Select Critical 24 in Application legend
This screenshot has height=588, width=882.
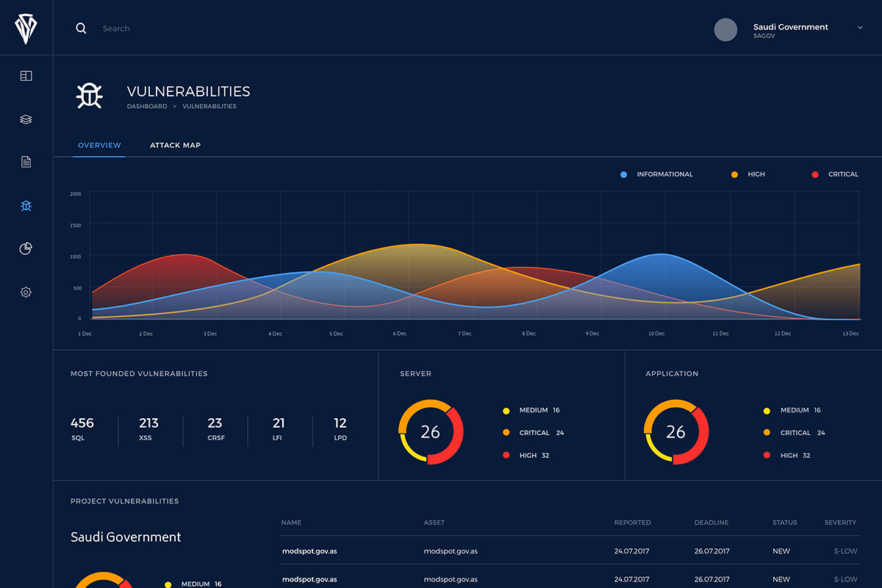[x=795, y=433]
